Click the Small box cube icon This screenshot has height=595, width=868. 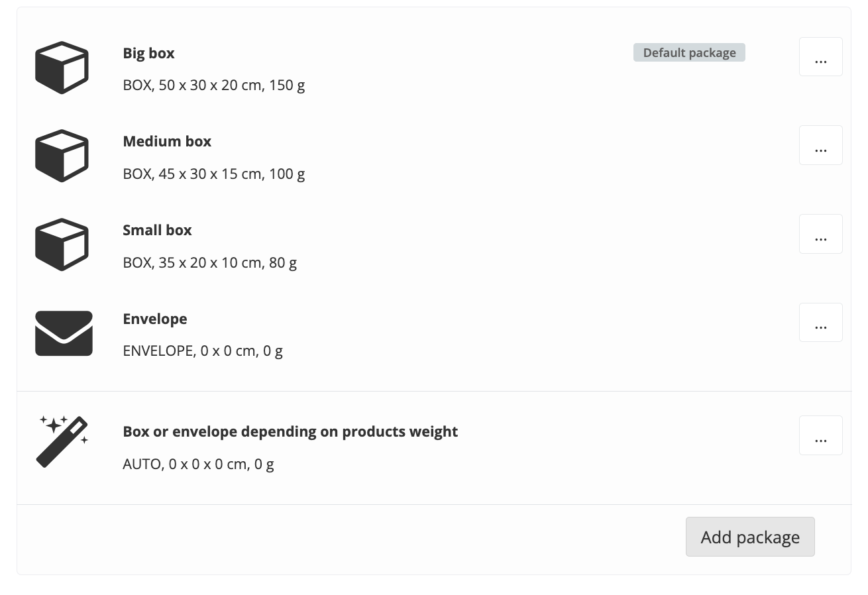pos(62,244)
